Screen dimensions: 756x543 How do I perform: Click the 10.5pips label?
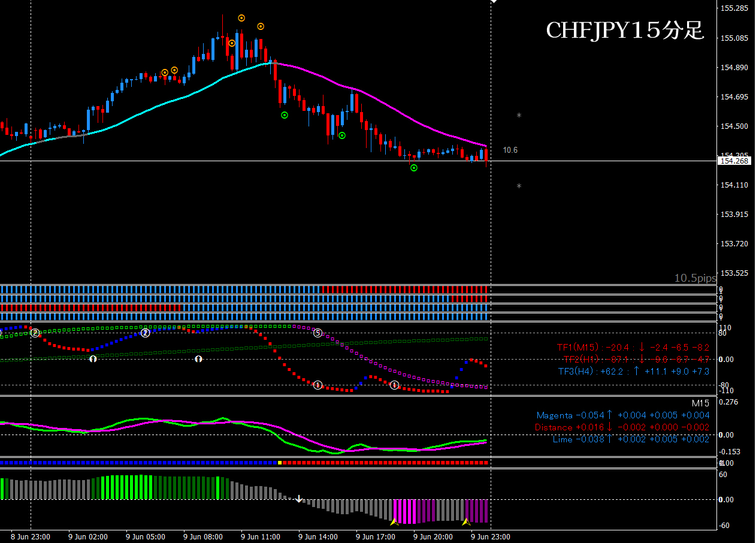695,278
